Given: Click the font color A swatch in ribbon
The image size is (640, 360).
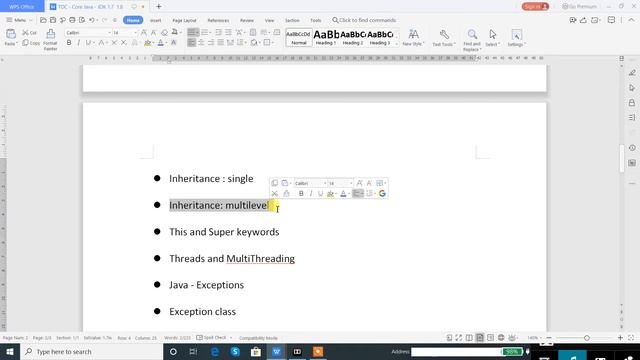Looking at the screenshot, I should [160, 42].
